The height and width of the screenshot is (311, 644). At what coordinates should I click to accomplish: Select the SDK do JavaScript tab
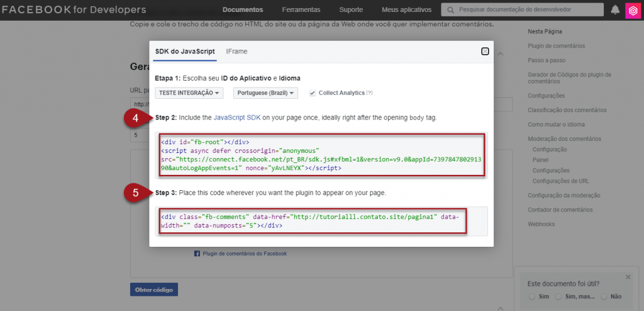point(185,51)
